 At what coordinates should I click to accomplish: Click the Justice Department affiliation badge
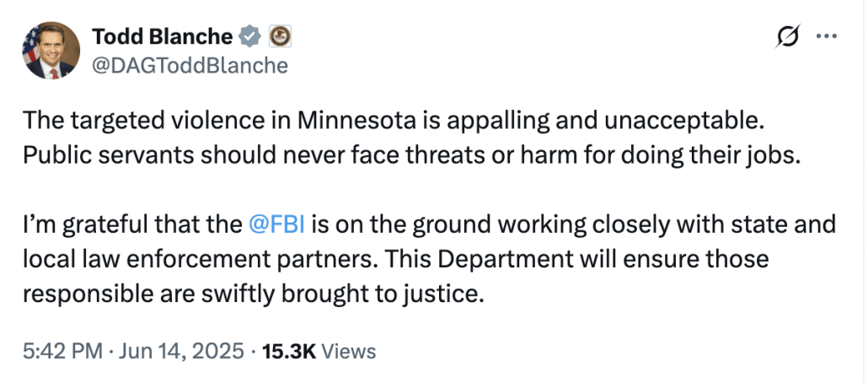point(279,36)
